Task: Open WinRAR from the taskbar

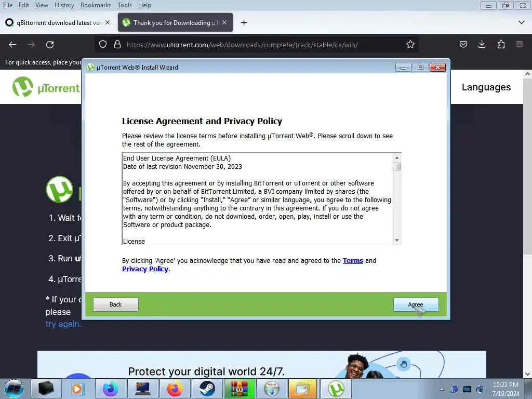Action: coord(239,389)
